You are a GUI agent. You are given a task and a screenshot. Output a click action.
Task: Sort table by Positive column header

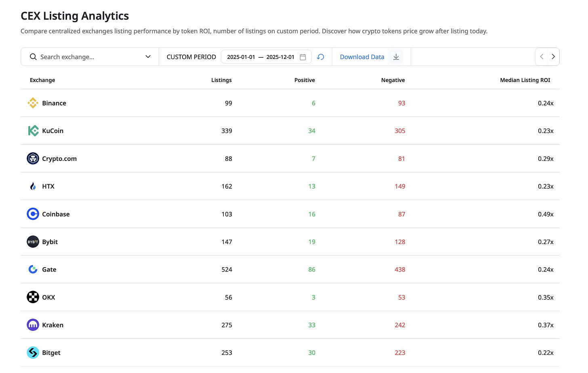[304, 80]
